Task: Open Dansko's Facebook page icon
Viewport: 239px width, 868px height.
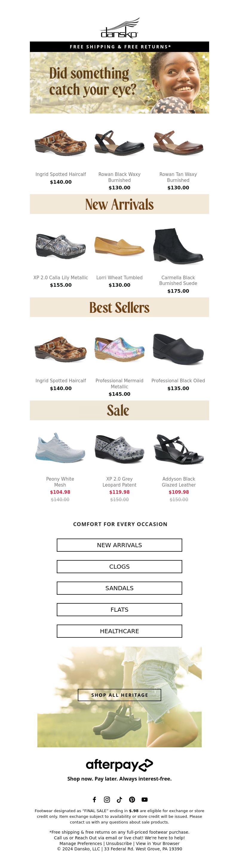Action: tap(94, 800)
